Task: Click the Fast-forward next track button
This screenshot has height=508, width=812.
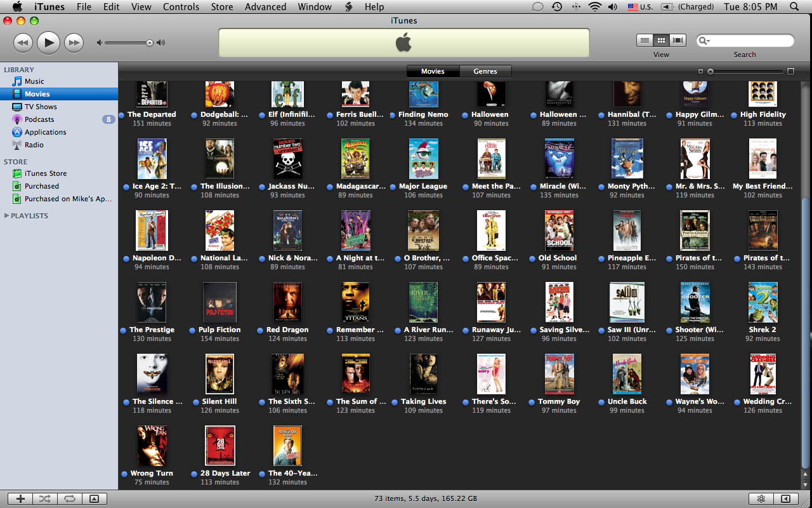Action: click(74, 43)
